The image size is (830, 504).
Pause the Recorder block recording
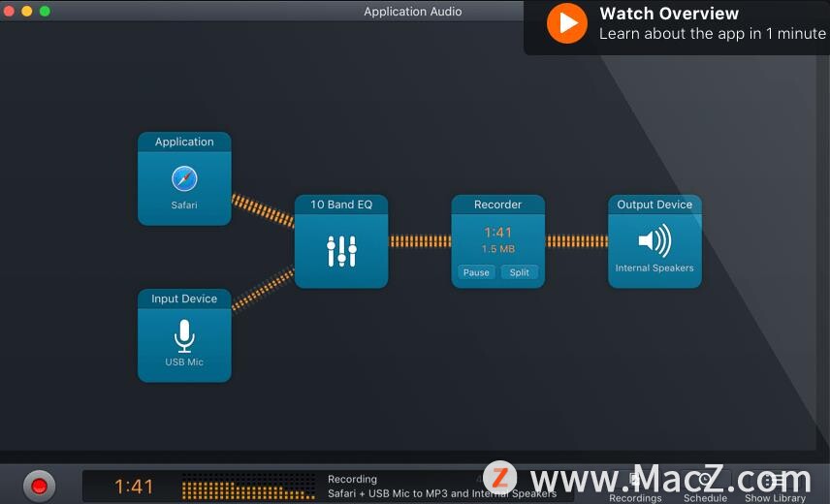point(476,272)
